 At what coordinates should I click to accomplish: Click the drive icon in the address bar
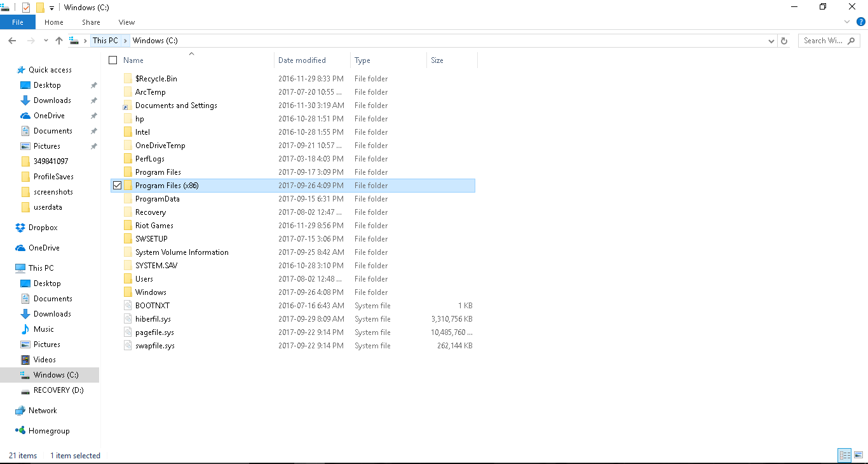pyautogui.click(x=74, y=41)
